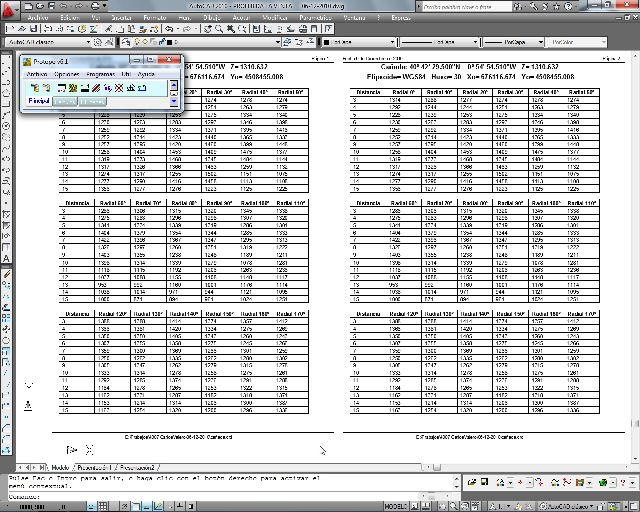This screenshot has width=640, height=512.
Task: Click the open folder icon in bottom right toolbar
Action: tap(472, 482)
